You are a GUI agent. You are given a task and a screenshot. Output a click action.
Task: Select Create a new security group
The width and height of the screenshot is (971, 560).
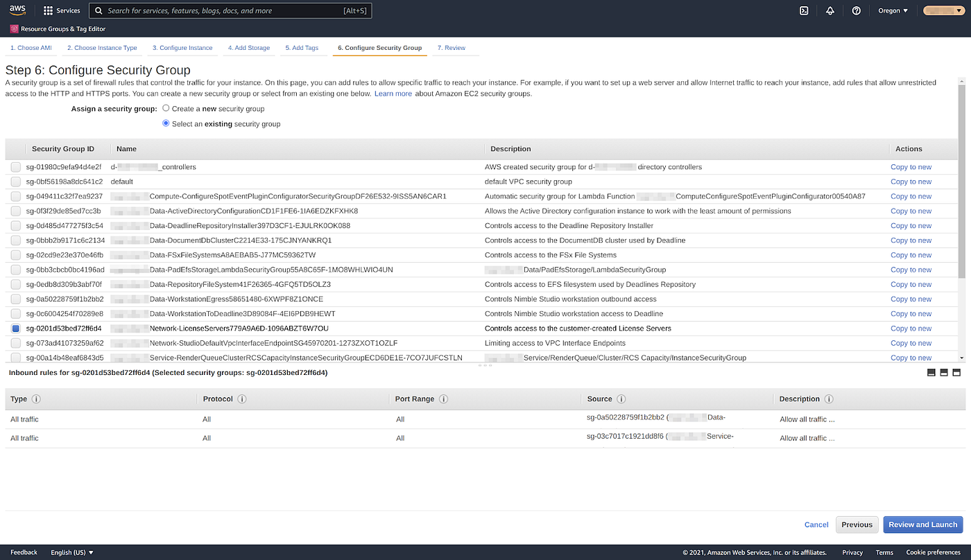click(166, 108)
